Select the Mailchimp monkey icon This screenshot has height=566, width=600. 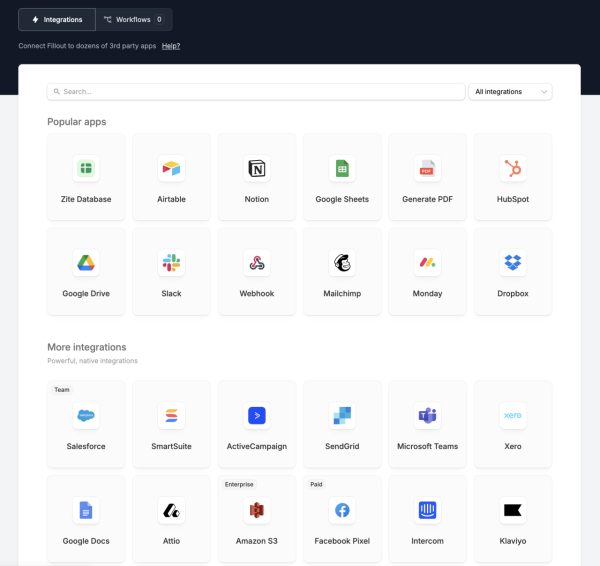click(342, 263)
